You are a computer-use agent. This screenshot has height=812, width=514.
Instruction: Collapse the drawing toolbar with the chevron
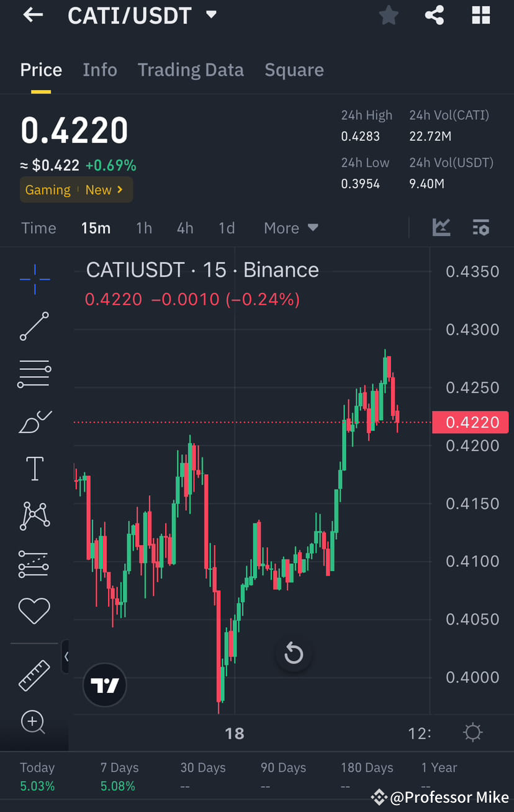tap(67, 656)
